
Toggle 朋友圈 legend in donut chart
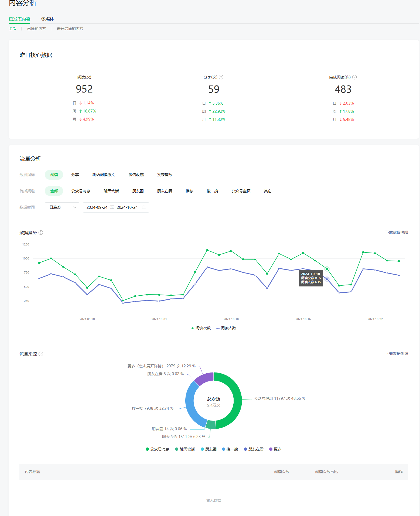pos(209,449)
